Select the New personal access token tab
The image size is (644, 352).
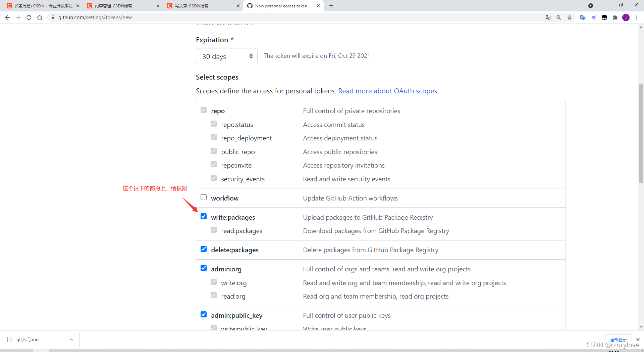pos(283,6)
